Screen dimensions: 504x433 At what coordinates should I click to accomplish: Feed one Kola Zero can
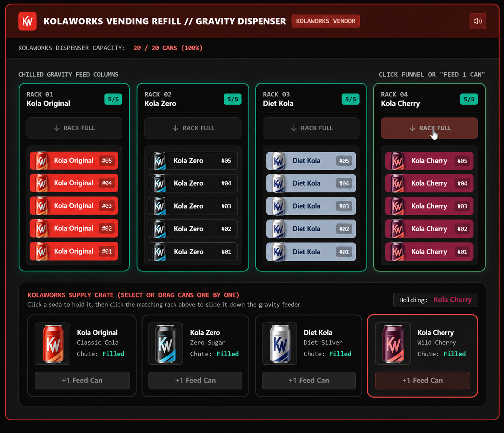pyautogui.click(x=195, y=381)
